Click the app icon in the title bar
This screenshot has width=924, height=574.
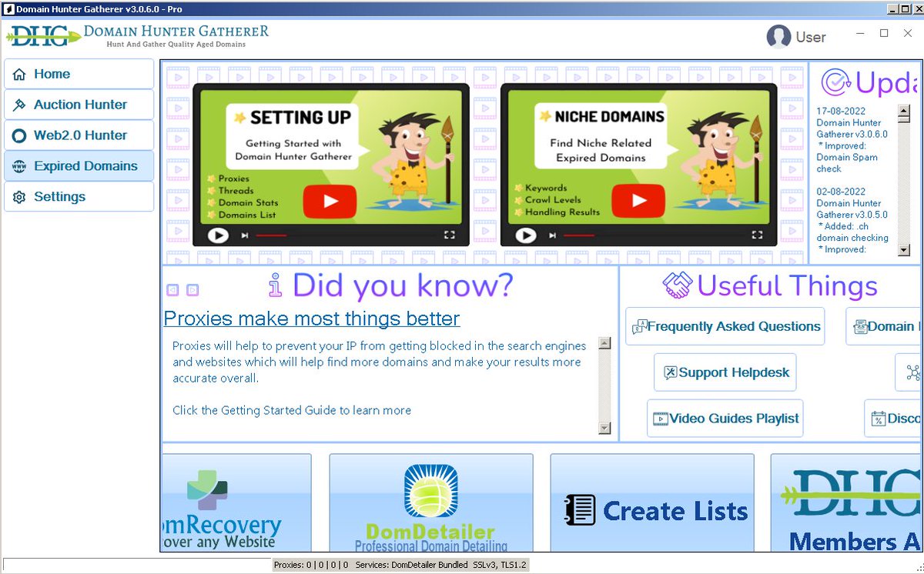pyautogui.click(x=8, y=9)
